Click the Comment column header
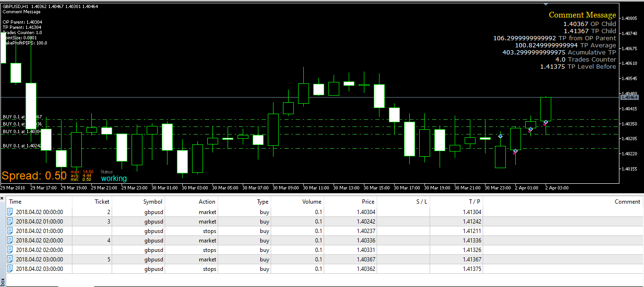 [627, 202]
